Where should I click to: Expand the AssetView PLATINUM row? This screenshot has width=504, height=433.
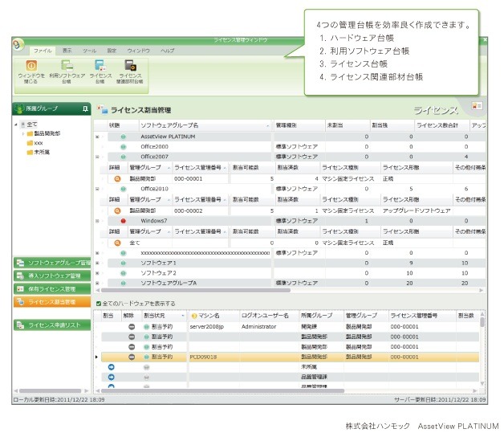[x=97, y=137]
